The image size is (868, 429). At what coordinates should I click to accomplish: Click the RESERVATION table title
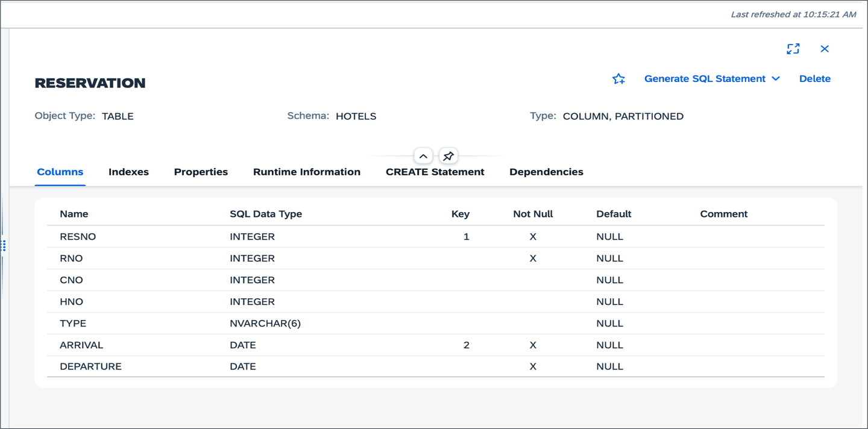click(90, 83)
